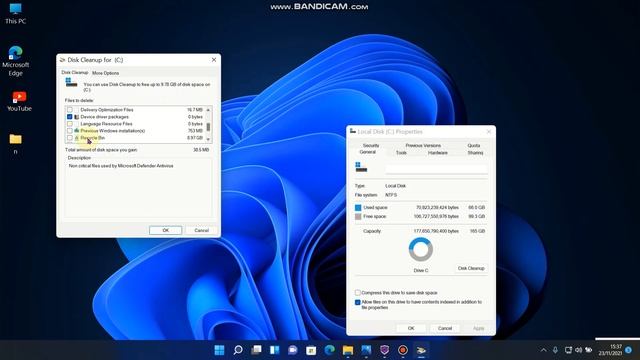Viewport: 640px width, 360px height.
Task: Switch to the Tools tab
Action: (401, 153)
